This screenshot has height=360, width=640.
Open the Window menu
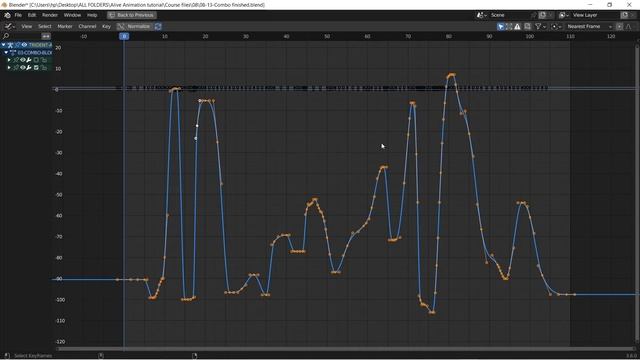[72, 15]
